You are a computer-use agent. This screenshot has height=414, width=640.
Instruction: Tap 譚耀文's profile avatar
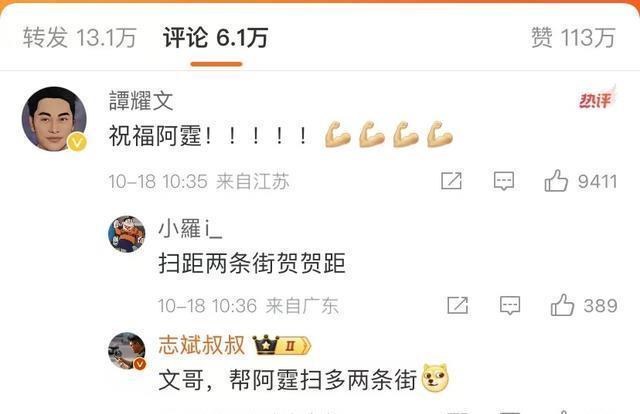pyautogui.click(x=54, y=119)
